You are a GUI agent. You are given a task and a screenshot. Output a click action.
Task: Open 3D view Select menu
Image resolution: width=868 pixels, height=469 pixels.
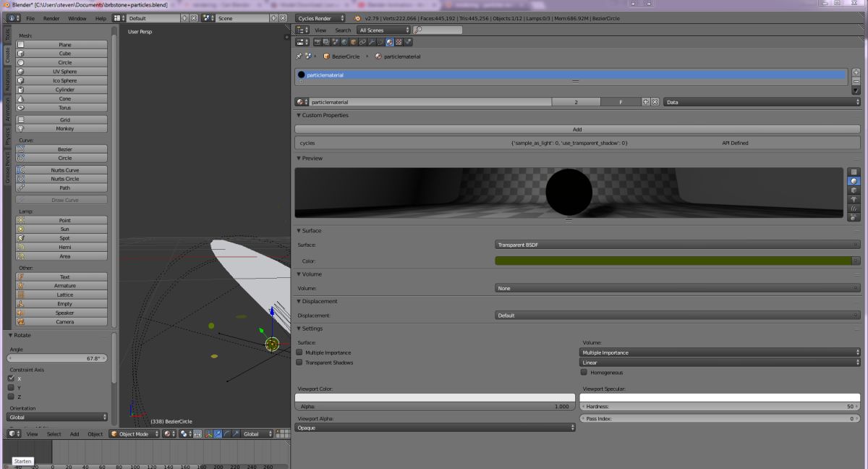point(54,434)
